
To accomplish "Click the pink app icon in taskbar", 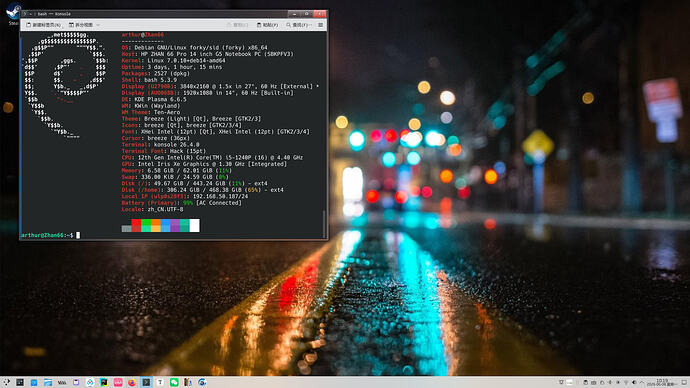I will (118, 382).
